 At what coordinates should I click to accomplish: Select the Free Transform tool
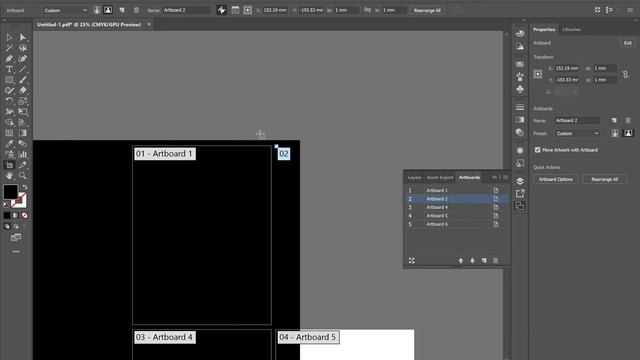tap(23, 112)
